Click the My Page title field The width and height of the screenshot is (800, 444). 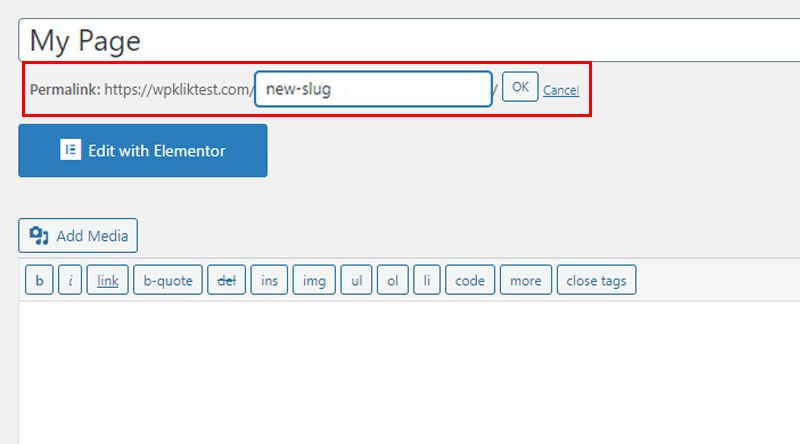(x=409, y=40)
